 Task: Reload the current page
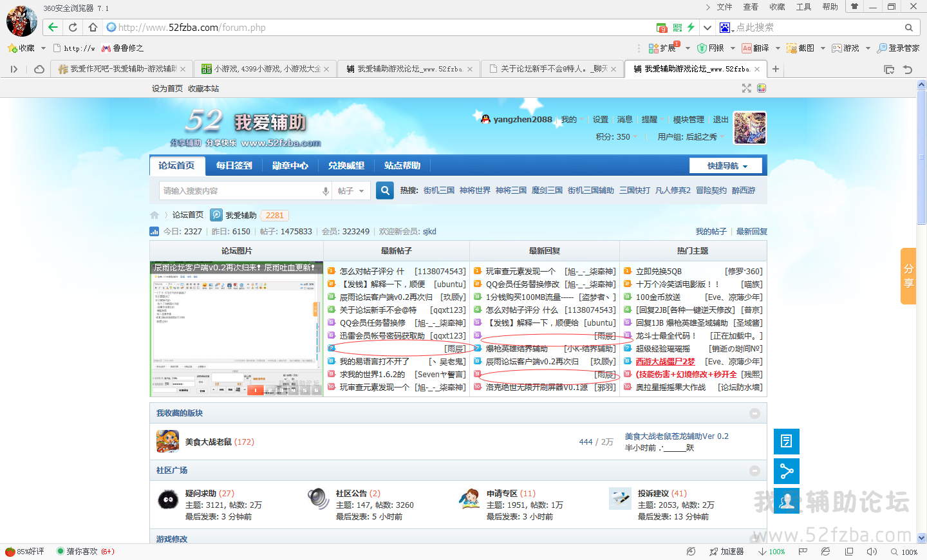73,27
